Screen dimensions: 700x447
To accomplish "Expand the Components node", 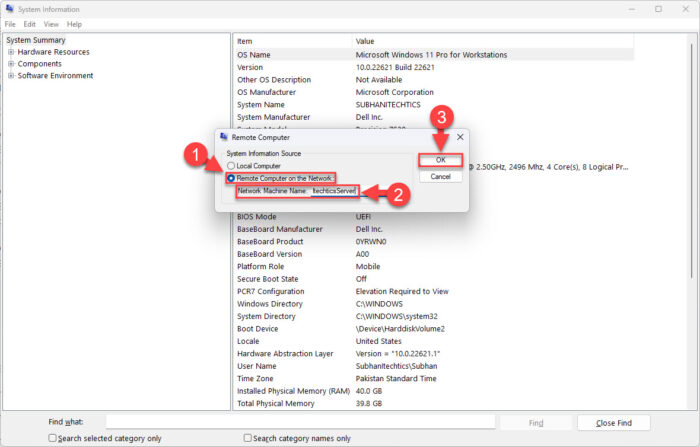I will pos(11,64).
